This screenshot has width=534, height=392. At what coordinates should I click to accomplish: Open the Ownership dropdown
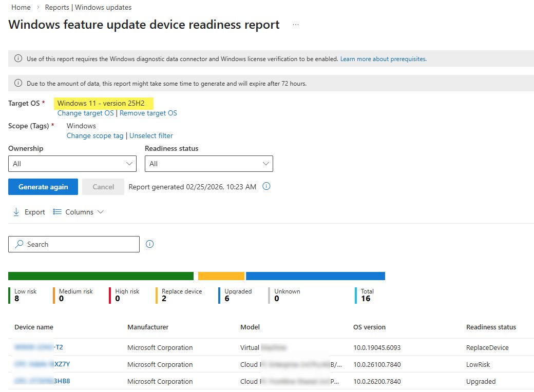click(72, 163)
